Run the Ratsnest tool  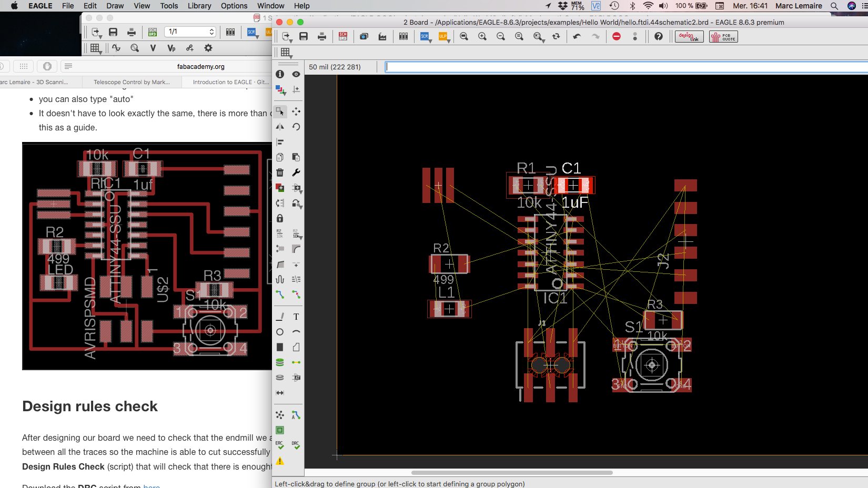point(280,415)
